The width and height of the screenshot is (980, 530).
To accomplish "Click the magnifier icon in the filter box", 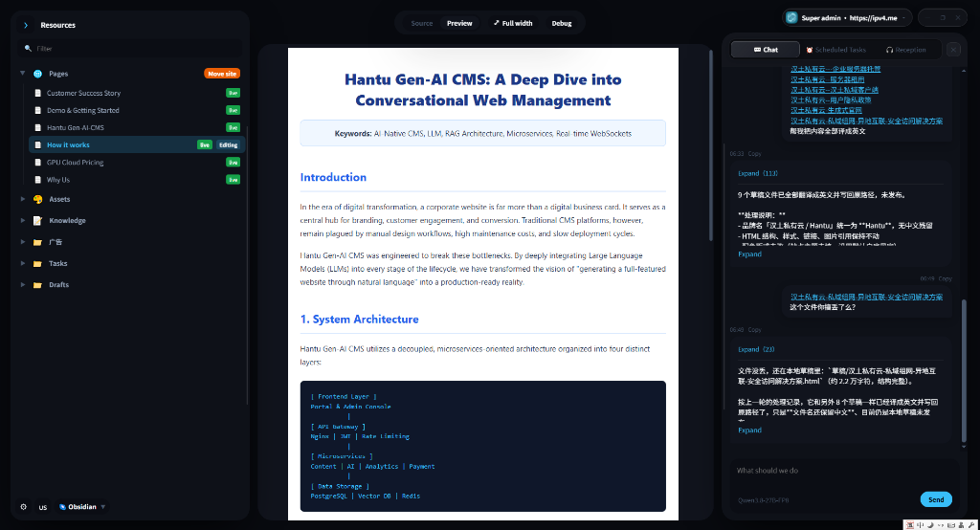I will 28,48.
